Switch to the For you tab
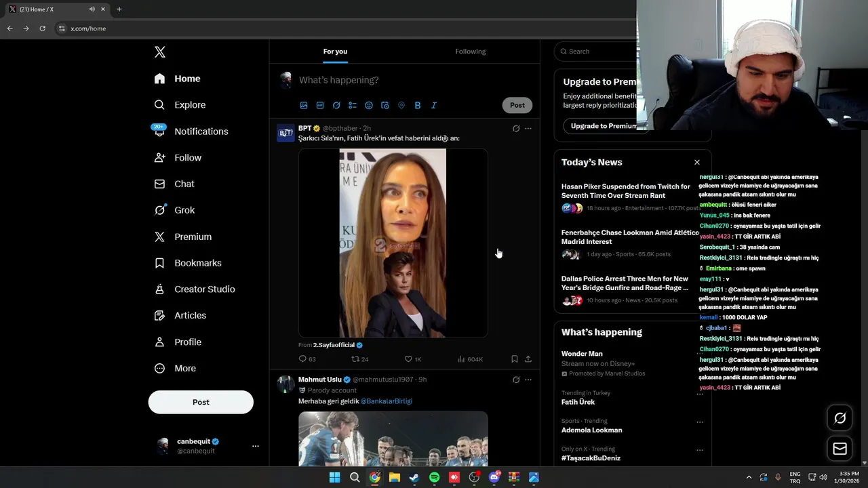868x488 pixels. tap(335, 52)
